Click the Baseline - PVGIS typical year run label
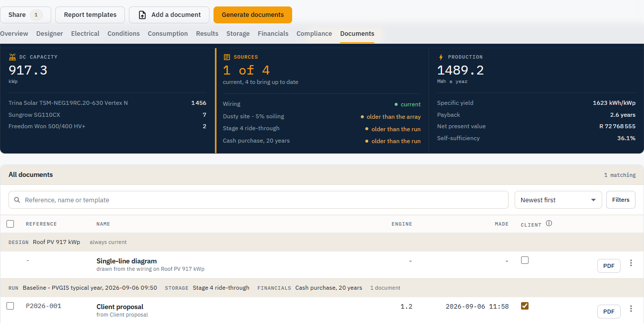Image resolution: width=644 pixels, height=323 pixels. 90,288
